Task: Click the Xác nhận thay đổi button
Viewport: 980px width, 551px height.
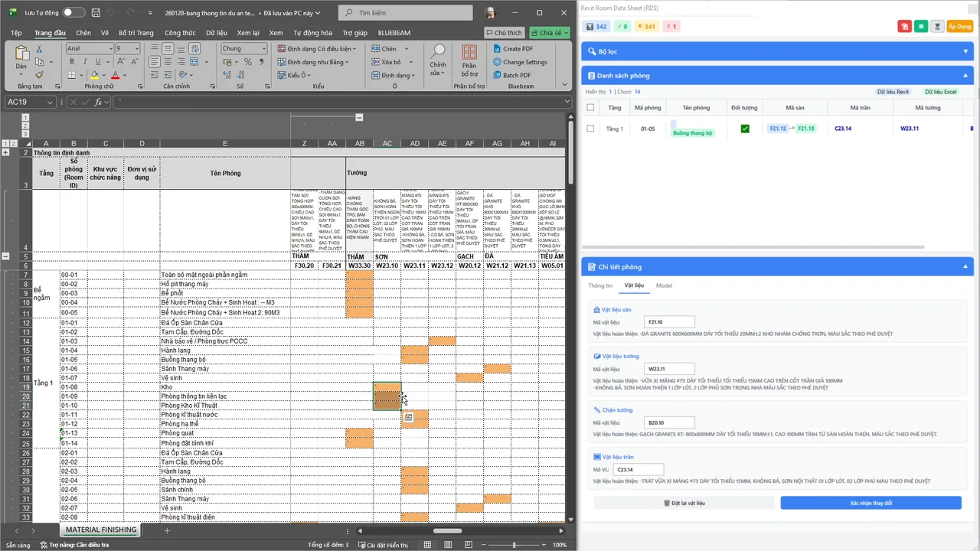Action: 871,503
